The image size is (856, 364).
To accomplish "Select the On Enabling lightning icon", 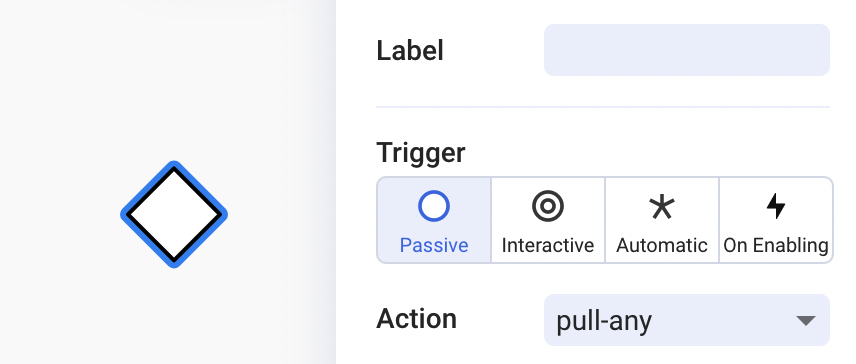I will pyautogui.click(x=776, y=206).
